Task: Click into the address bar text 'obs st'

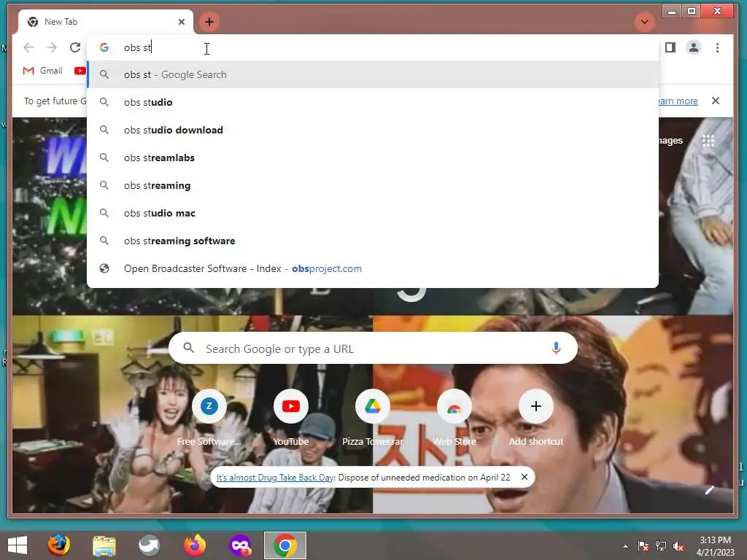Action: tap(138, 47)
